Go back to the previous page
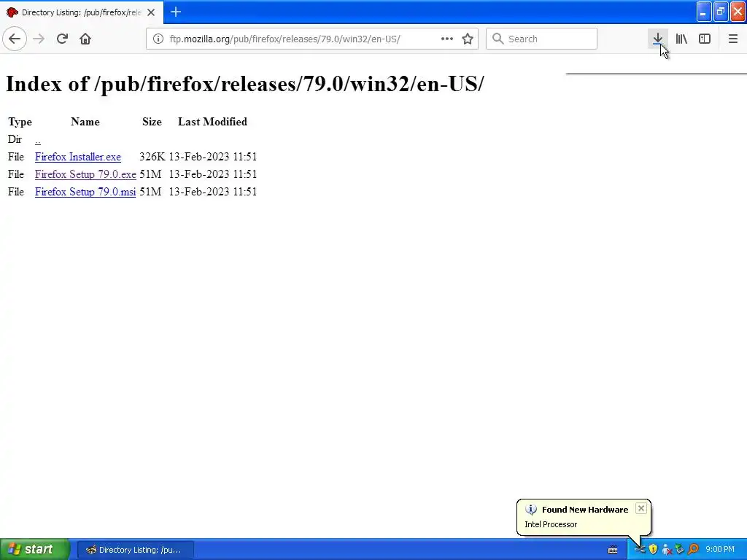The width and height of the screenshot is (747, 560). (x=15, y=39)
